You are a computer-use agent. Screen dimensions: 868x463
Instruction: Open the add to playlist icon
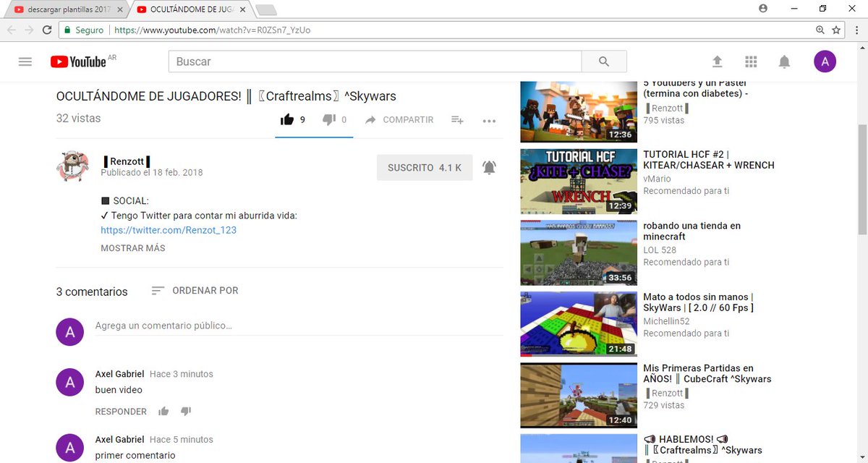click(x=457, y=120)
